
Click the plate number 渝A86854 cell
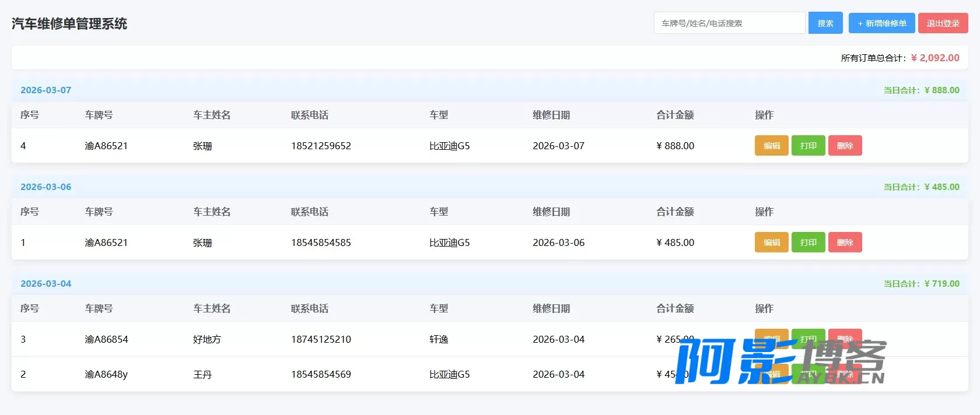click(x=106, y=339)
